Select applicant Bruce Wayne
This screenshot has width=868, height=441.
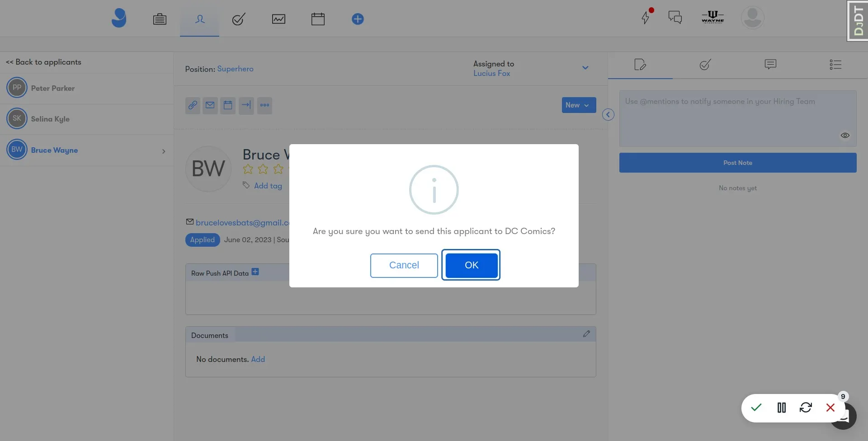[87, 150]
